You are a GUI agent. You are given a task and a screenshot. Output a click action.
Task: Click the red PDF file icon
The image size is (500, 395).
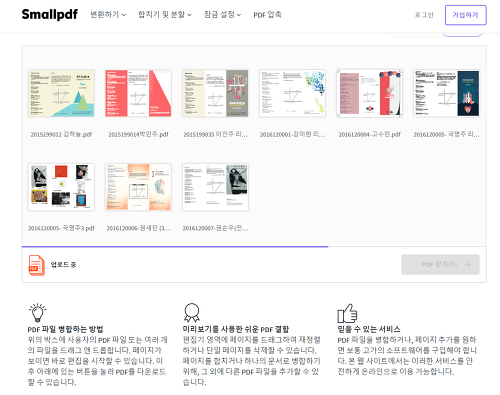click(36, 265)
